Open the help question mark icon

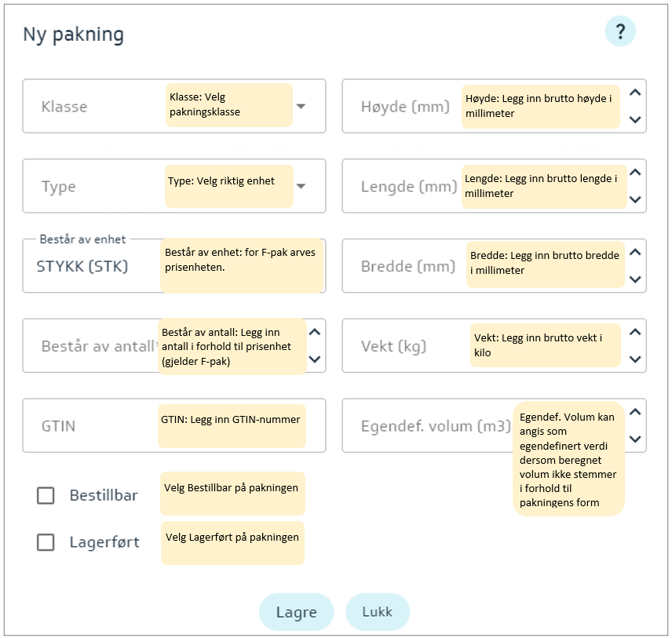pyautogui.click(x=620, y=31)
